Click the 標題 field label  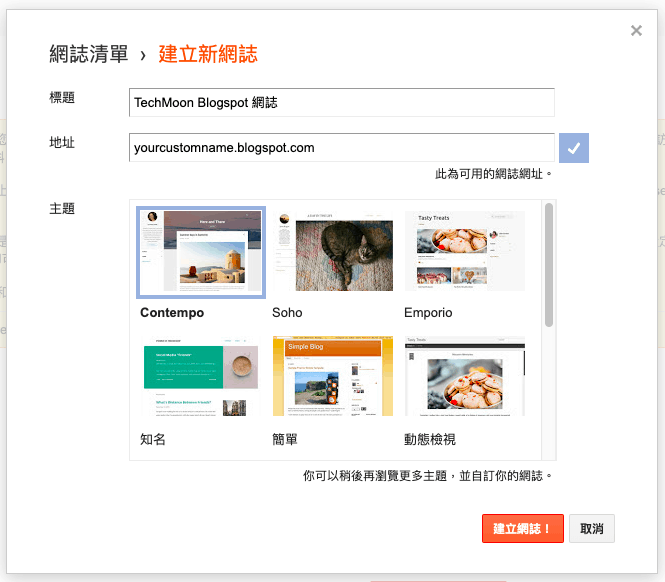click(x=62, y=98)
